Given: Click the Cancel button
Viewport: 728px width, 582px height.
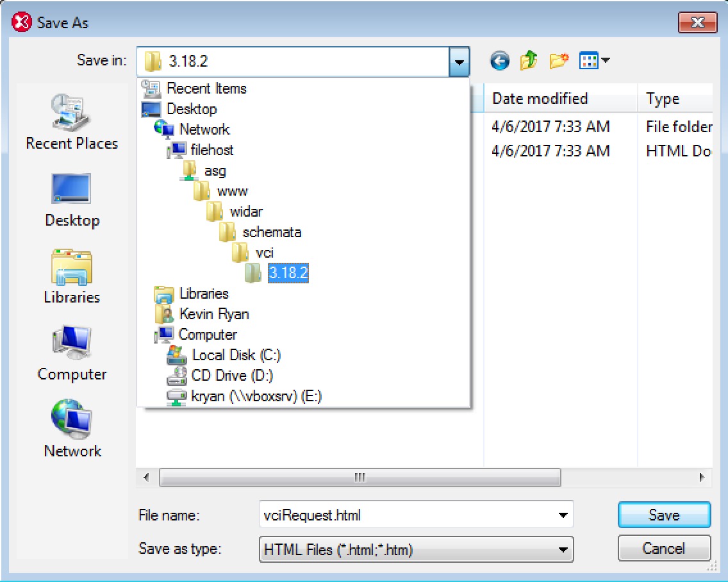Looking at the screenshot, I should [x=664, y=549].
